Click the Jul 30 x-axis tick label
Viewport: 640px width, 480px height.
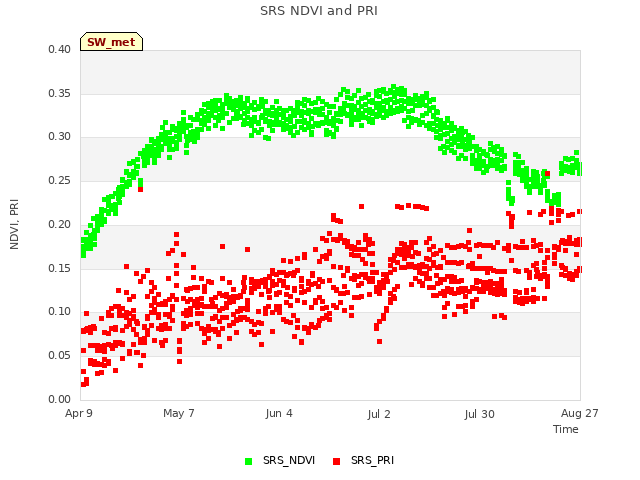pyautogui.click(x=479, y=414)
